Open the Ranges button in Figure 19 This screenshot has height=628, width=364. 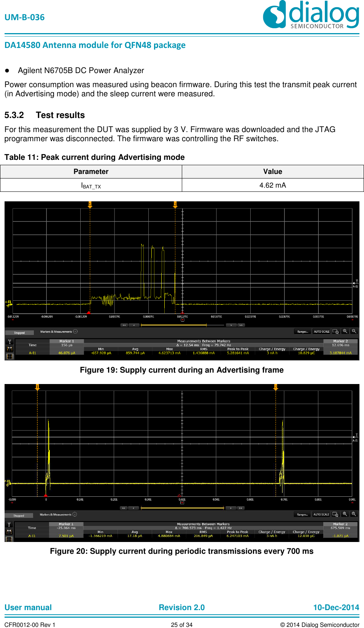coord(303,332)
